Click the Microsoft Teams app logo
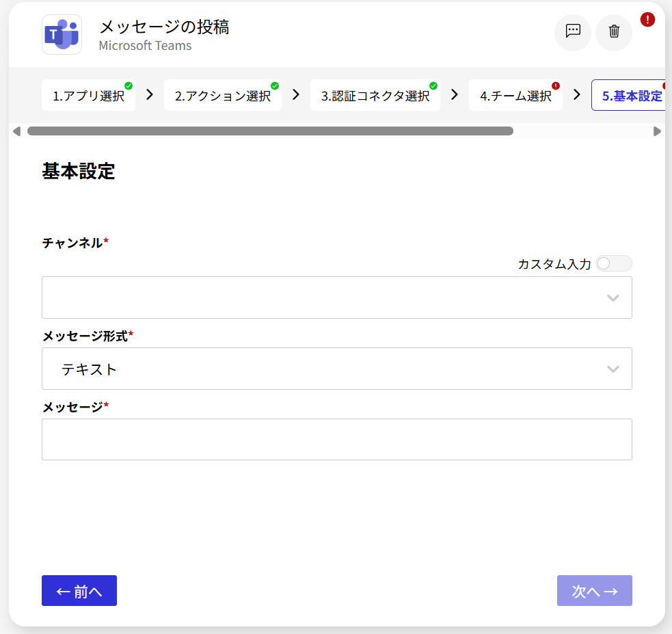The height and width of the screenshot is (634, 672). [x=62, y=34]
